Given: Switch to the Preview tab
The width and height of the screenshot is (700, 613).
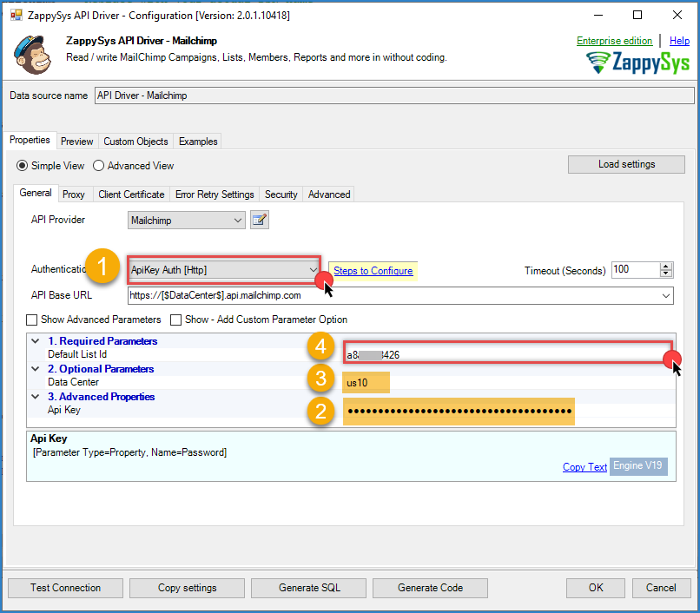Looking at the screenshot, I should (76, 142).
